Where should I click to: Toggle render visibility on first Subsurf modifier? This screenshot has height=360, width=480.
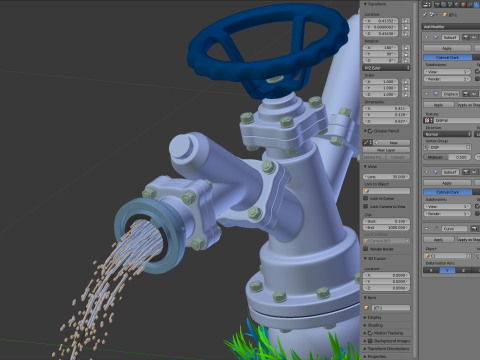click(465, 37)
